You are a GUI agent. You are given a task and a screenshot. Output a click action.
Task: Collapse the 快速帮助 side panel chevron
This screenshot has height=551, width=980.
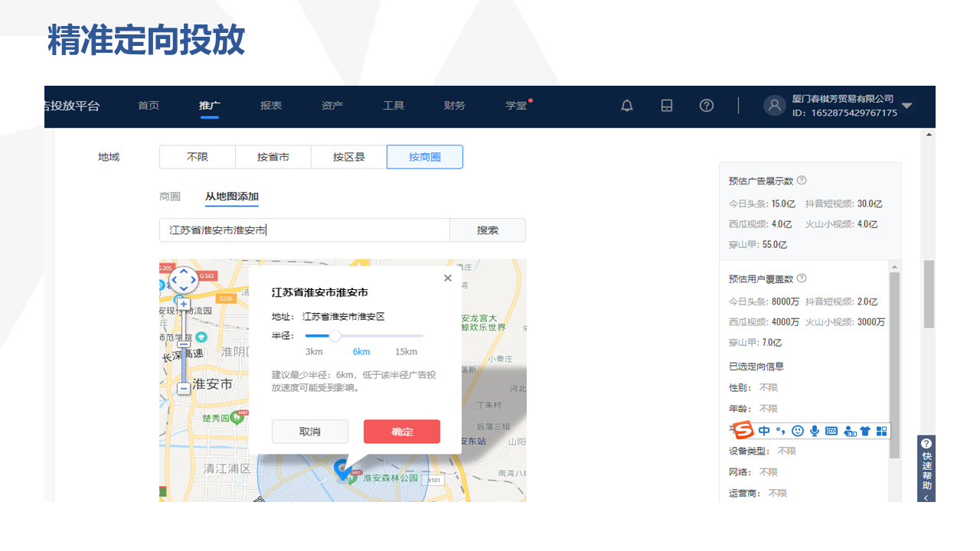(926, 496)
